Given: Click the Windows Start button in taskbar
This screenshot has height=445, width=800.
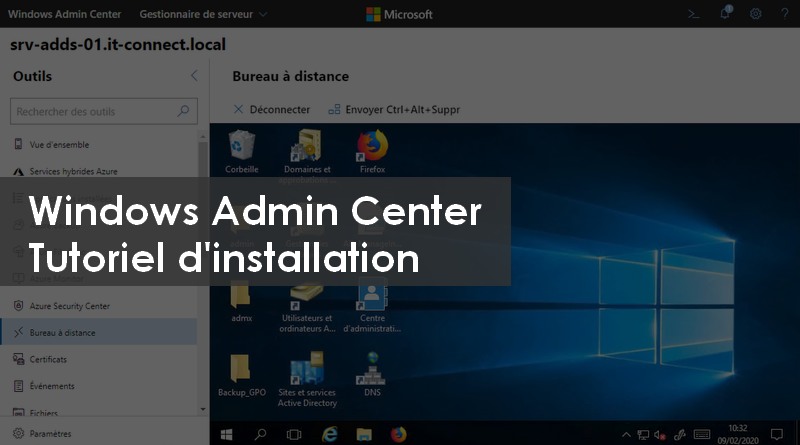Looking at the screenshot, I should coord(226,434).
